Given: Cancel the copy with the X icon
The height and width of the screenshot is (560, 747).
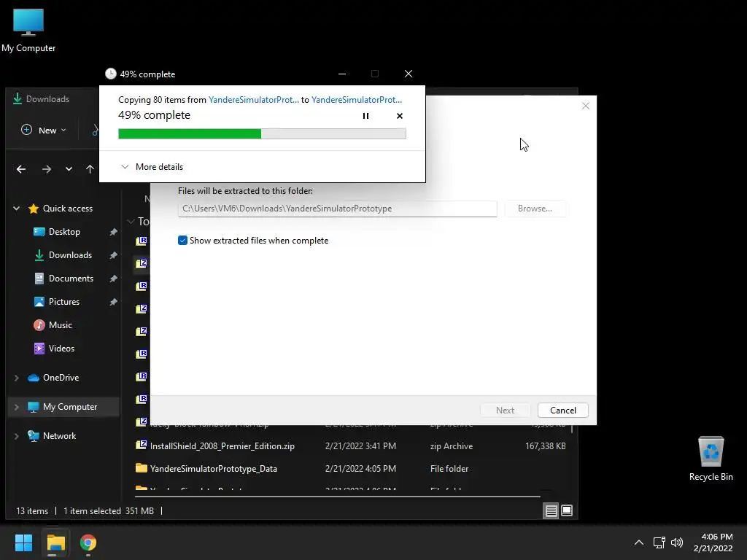Looking at the screenshot, I should coord(399,116).
